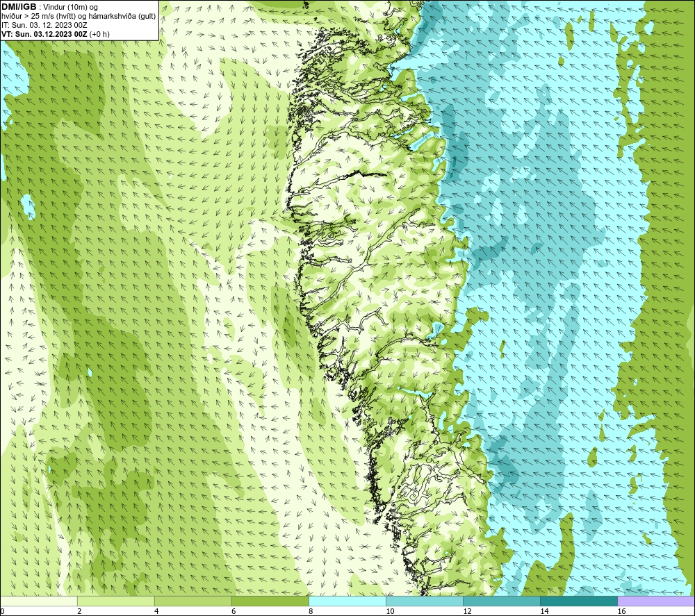Click the lavender above-16 legend swatch
695x616 pixels.
[656, 601]
